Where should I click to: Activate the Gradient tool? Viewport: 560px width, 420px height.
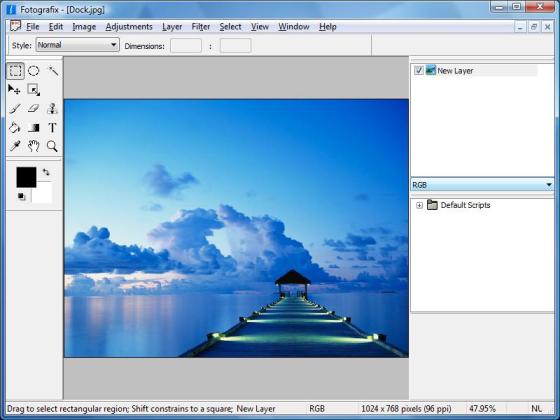pos(34,128)
